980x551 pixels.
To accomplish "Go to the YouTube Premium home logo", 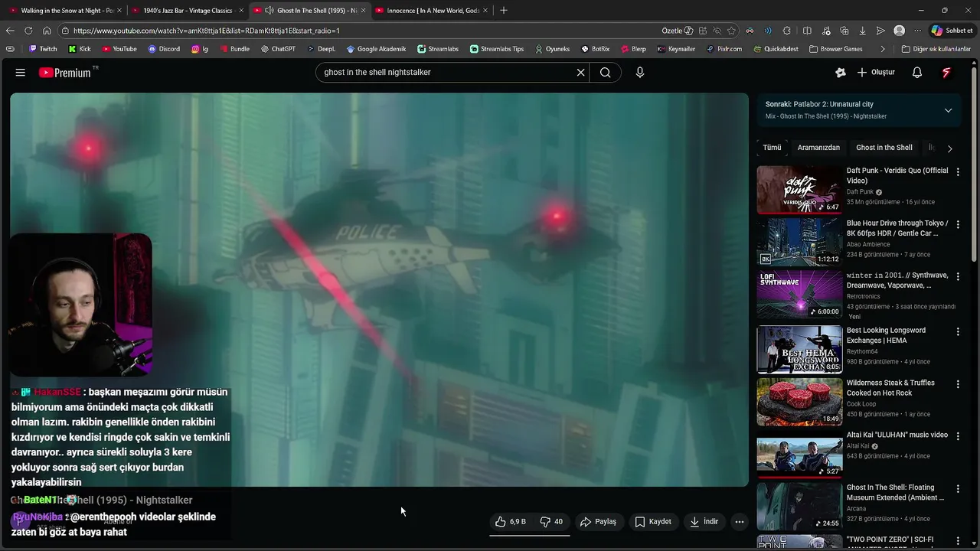I will (67, 73).
